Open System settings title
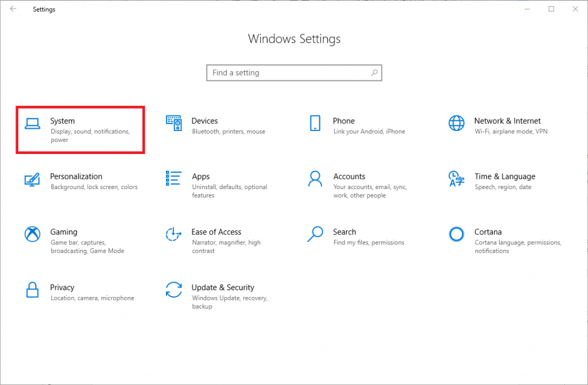 62,121
